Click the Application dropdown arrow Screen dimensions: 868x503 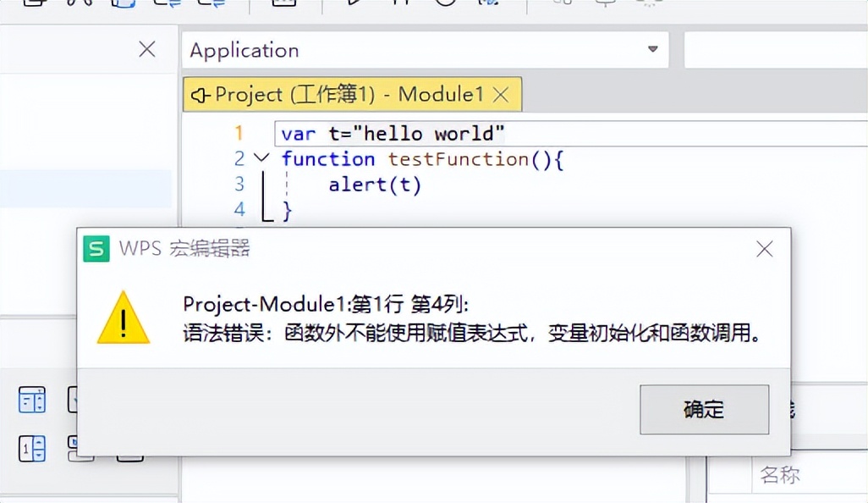pyautogui.click(x=653, y=49)
